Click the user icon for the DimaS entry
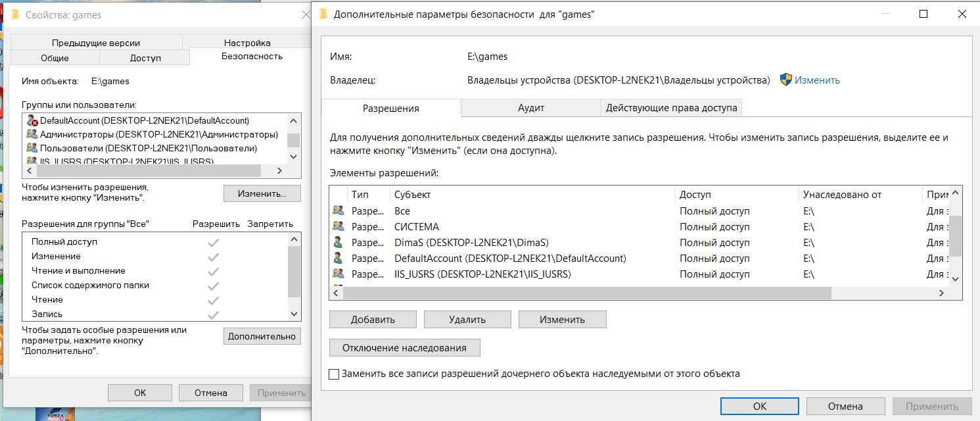The height and width of the screenshot is (421, 980). [338, 243]
